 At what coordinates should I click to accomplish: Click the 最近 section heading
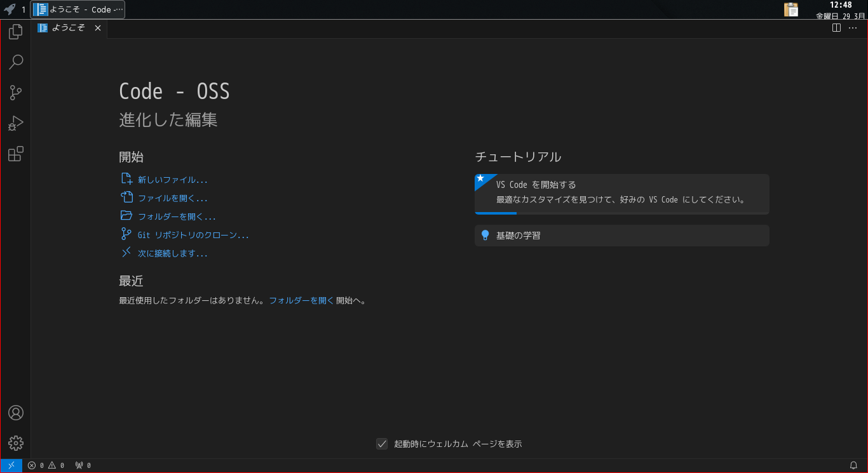click(131, 281)
